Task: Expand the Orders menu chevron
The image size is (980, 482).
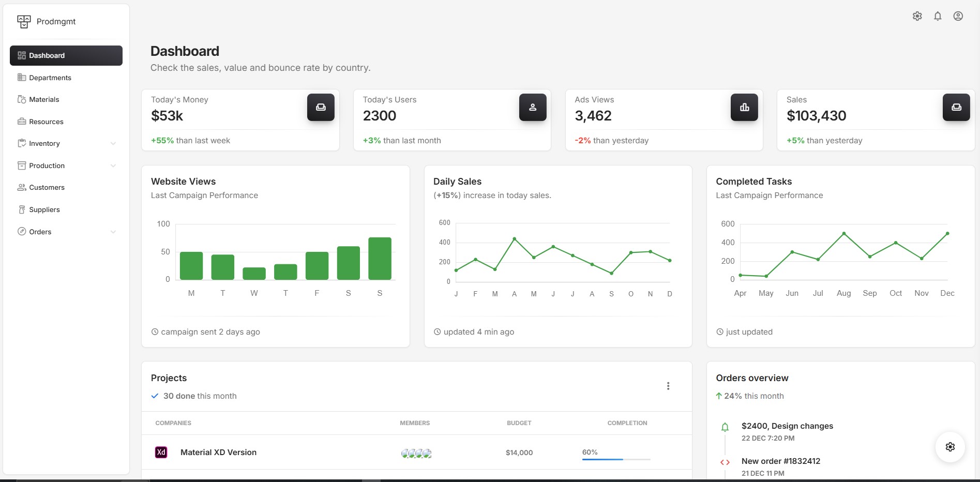Action: click(x=113, y=232)
